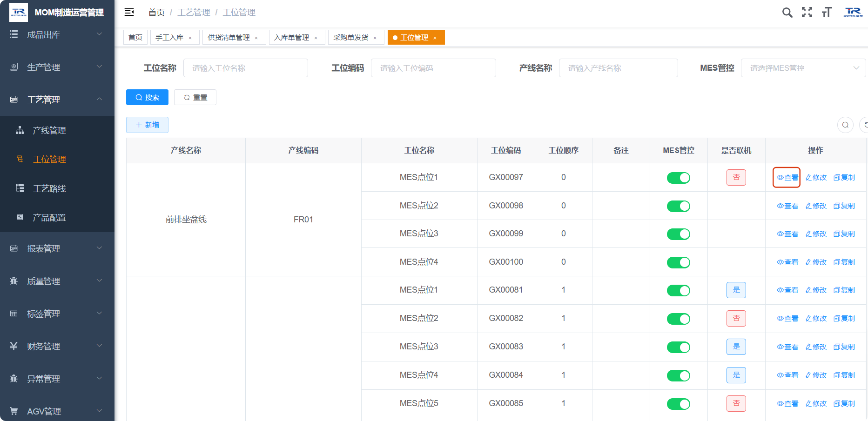Click the round refresh icon above table
Screen dimensions: 868x421
(865, 125)
